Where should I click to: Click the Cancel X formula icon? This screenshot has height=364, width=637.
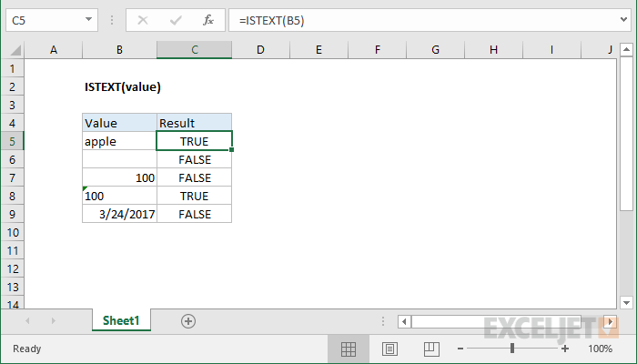coord(143,18)
